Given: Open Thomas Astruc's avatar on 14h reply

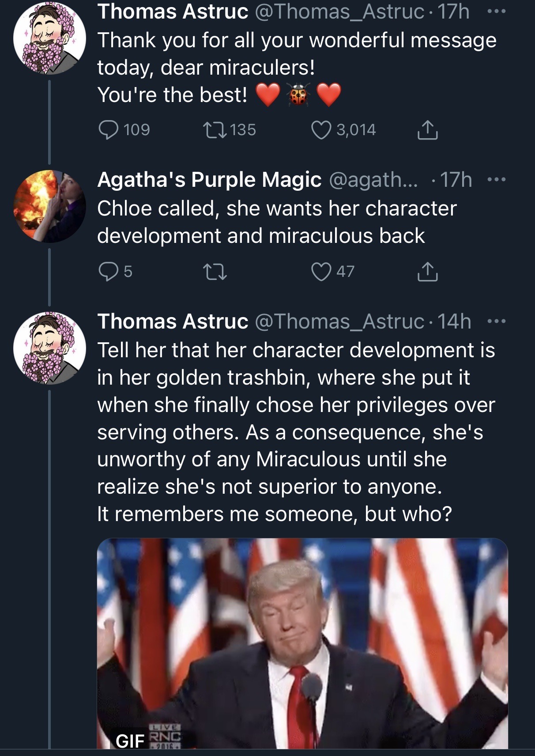Looking at the screenshot, I should (49, 348).
